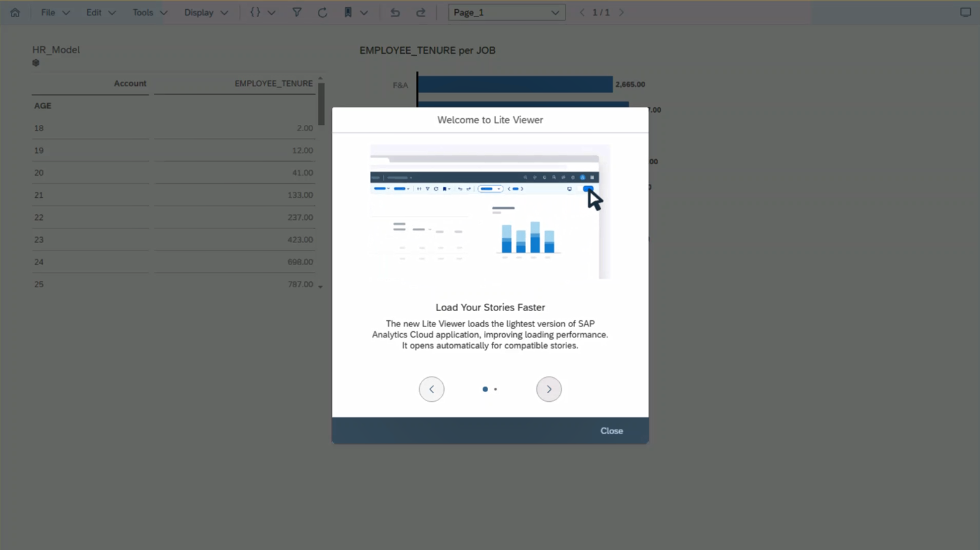Image resolution: width=980 pixels, height=550 pixels.
Task: Click the 133.00 tenure value
Action: click(x=300, y=195)
